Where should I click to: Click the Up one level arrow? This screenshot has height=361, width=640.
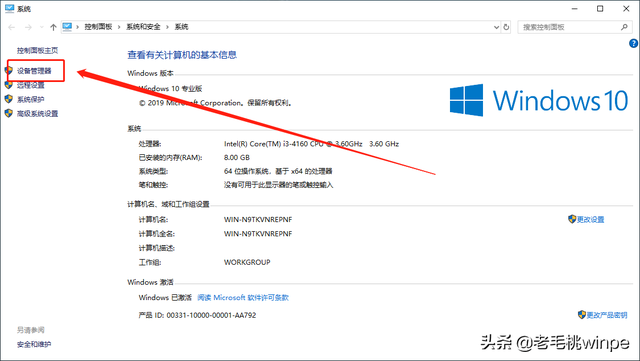[x=53, y=27]
